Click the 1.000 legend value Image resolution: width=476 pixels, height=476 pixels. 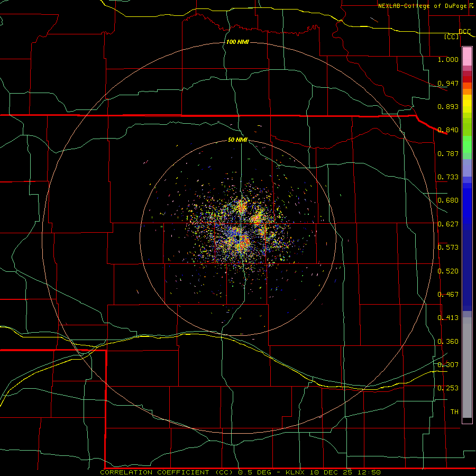[x=448, y=59]
